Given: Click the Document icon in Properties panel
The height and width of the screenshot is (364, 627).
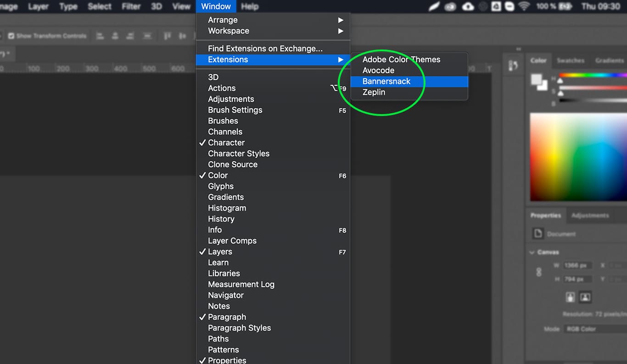Looking at the screenshot, I should click(x=537, y=234).
